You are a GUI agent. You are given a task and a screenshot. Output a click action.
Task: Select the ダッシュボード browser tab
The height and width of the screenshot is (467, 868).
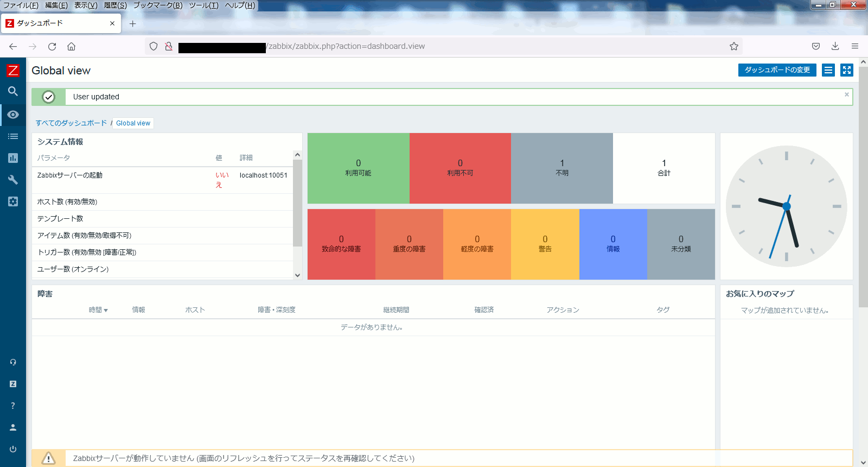61,23
